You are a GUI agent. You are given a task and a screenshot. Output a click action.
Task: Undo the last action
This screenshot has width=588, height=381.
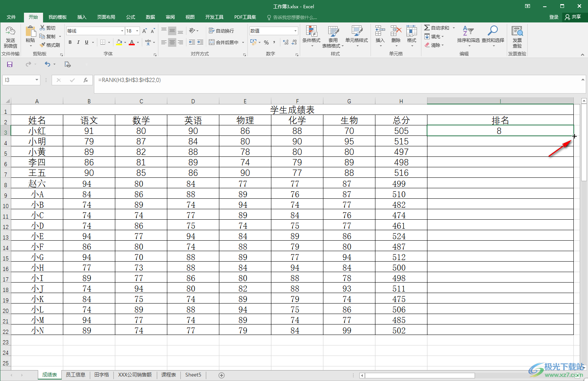coord(47,64)
